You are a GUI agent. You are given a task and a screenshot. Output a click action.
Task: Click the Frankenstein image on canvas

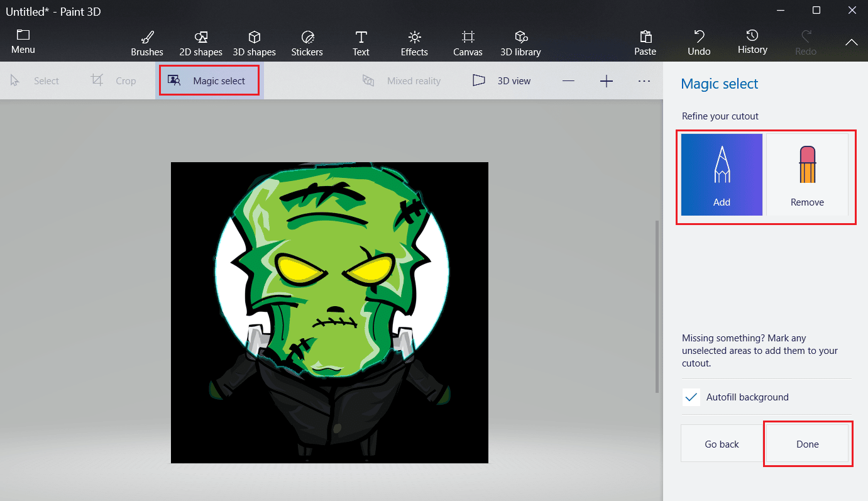point(329,312)
